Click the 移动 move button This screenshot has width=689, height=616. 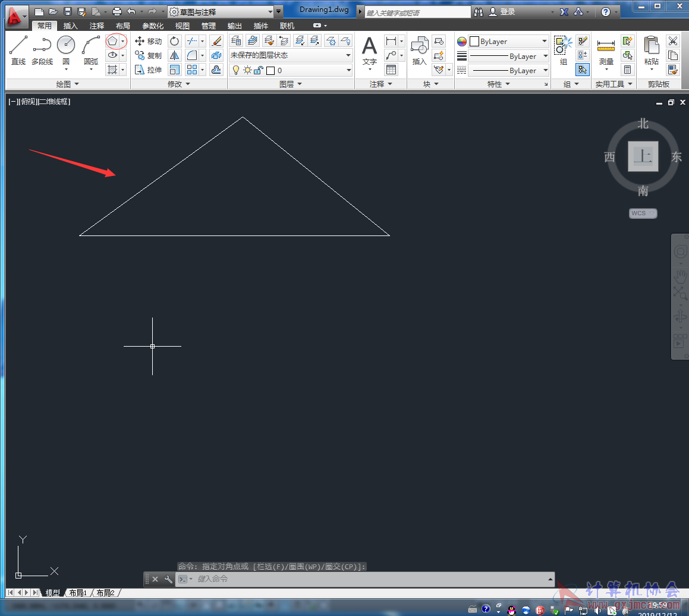149,41
